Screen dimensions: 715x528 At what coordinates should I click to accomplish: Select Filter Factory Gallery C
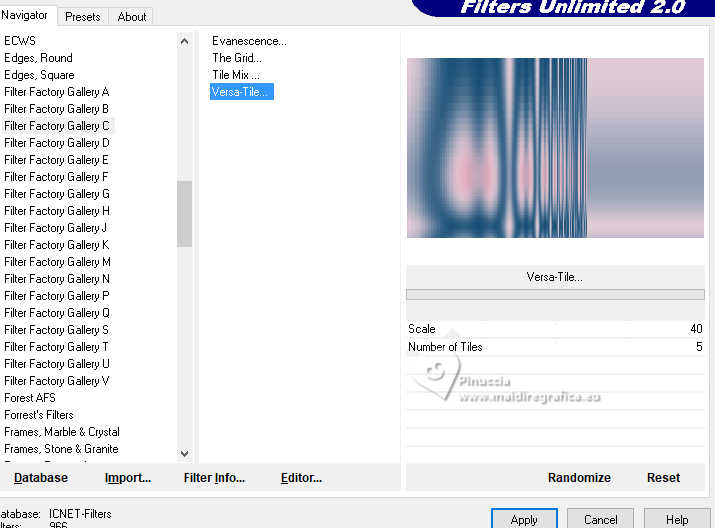coord(57,126)
